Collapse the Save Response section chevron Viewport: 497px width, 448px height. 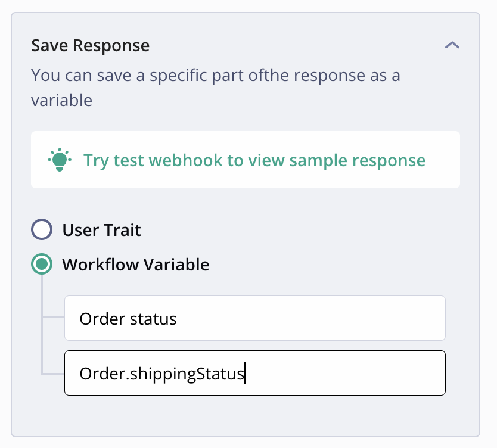tap(452, 45)
